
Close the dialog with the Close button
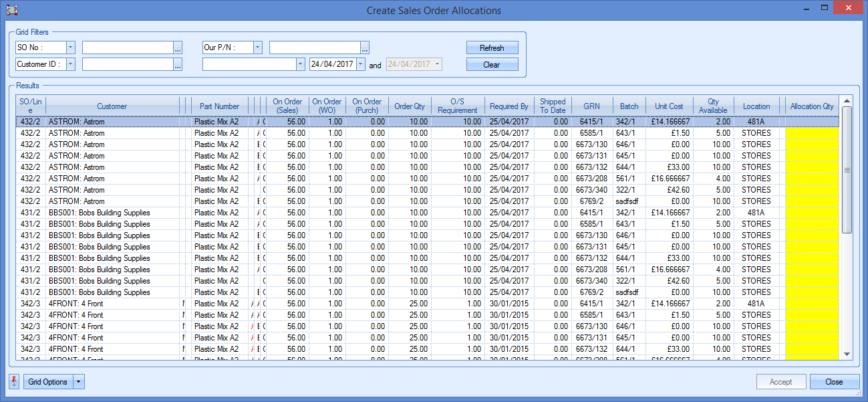point(834,382)
